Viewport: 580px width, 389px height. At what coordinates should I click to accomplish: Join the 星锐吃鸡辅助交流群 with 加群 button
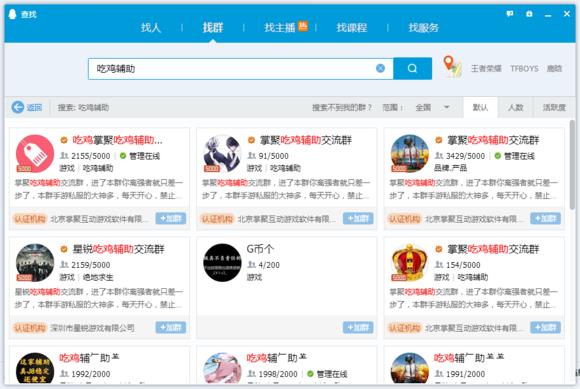point(171,327)
